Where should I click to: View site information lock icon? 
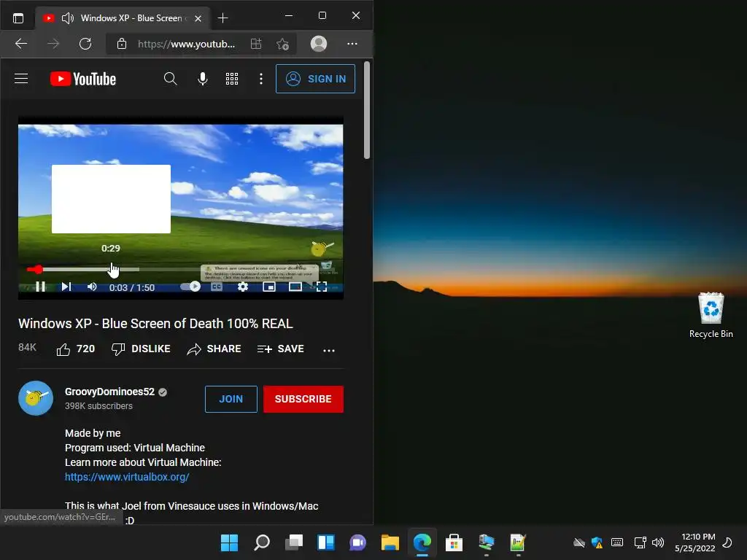[x=122, y=44]
